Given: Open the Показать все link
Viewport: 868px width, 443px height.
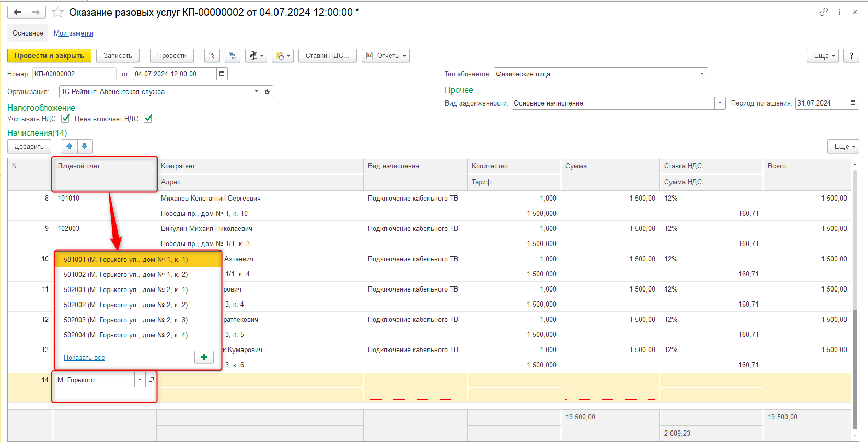Looking at the screenshot, I should coord(84,357).
